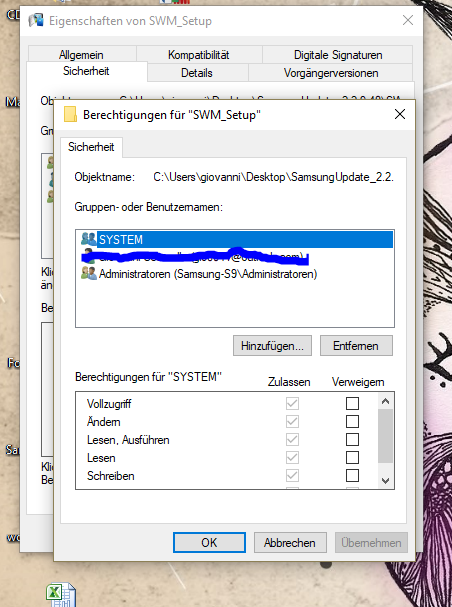Click the folder icon in Berechtigungen title bar

click(70, 114)
